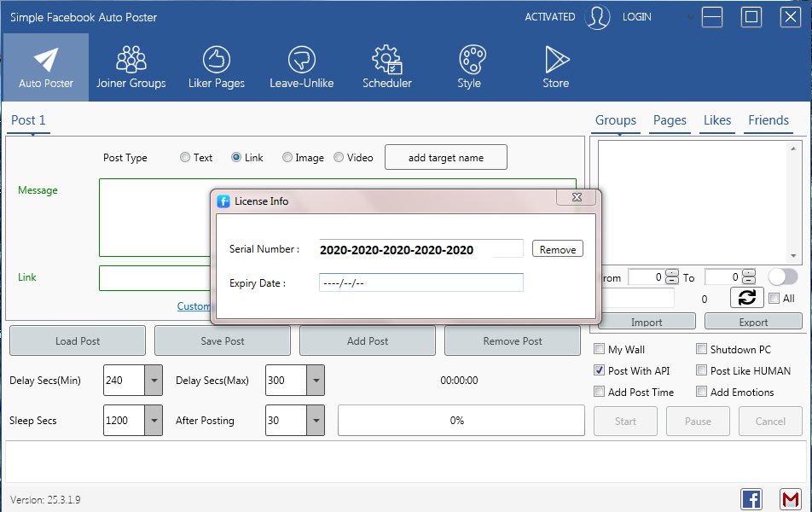Click the Save Post button
This screenshot has height=512, width=812.
pyautogui.click(x=223, y=340)
